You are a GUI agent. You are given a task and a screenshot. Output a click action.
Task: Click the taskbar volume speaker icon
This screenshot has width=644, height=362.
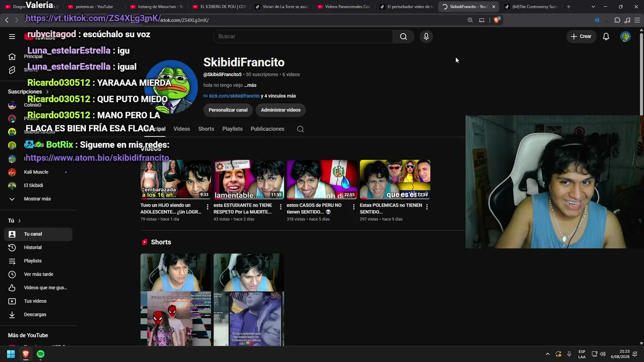click(x=603, y=354)
